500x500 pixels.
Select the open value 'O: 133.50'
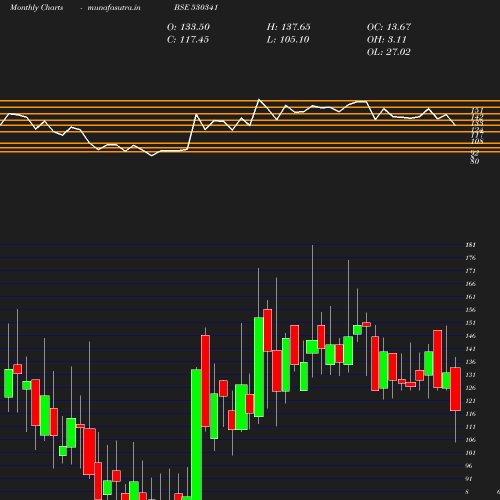click(188, 27)
